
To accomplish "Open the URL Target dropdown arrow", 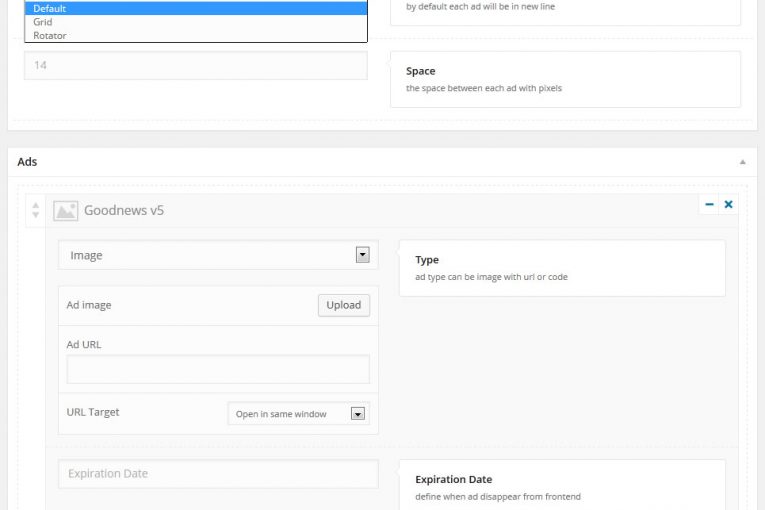I will pos(358,414).
